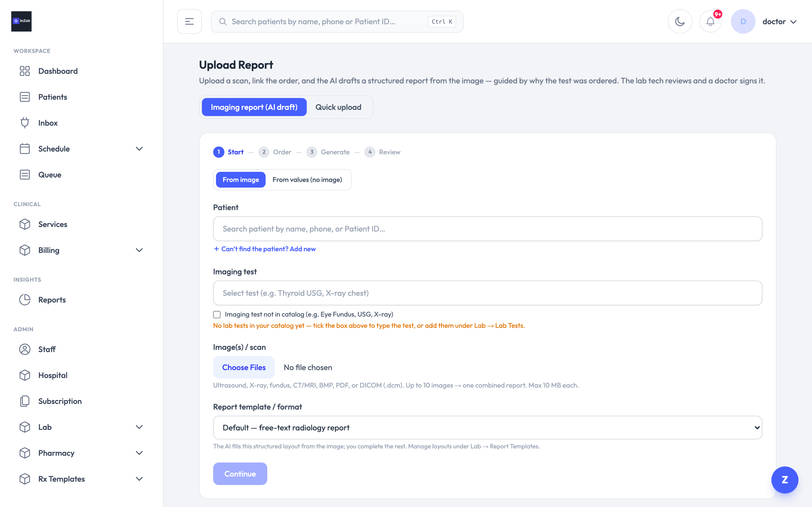Select the 'From image' toggle option

point(240,180)
